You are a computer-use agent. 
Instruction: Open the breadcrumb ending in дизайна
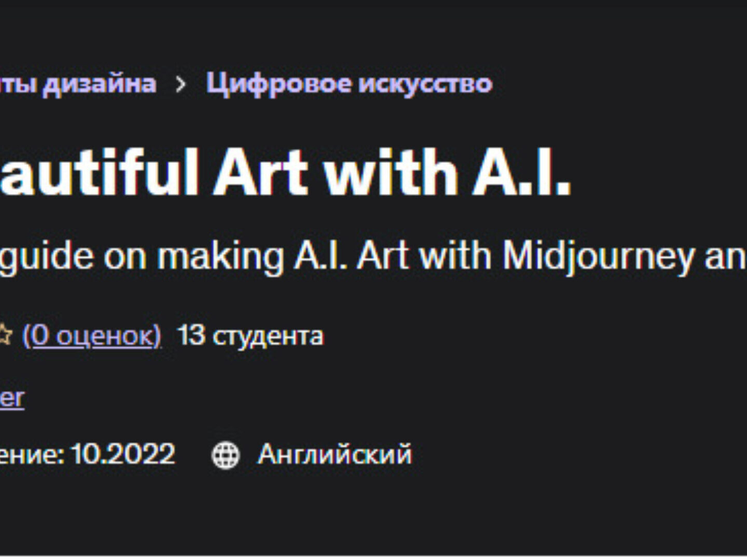coord(78,83)
